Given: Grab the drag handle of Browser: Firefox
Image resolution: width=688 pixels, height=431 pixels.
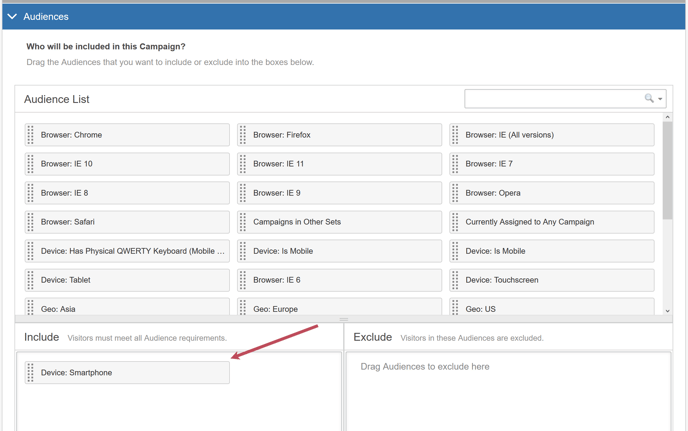Looking at the screenshot, I should [243, 135].
